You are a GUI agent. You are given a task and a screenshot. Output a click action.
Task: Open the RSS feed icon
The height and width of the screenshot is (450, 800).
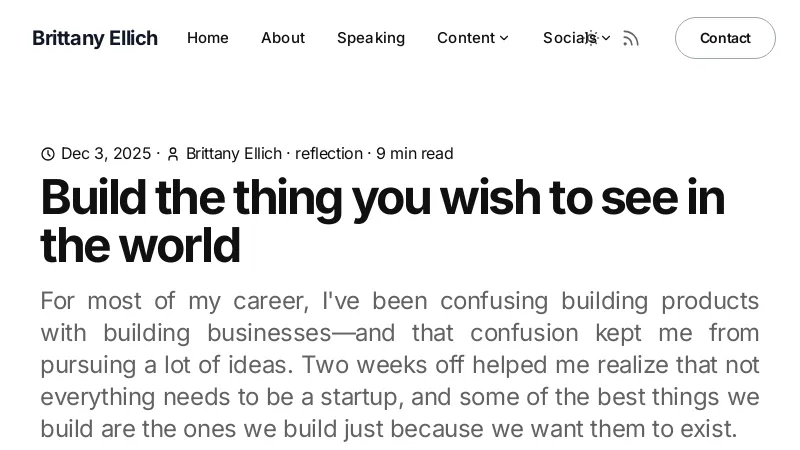pos(631,38)
